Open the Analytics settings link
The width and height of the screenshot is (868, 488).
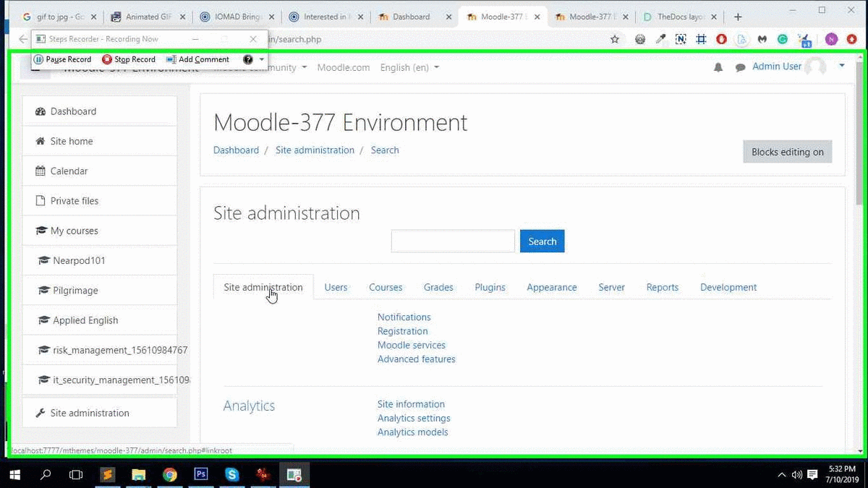pos(414,418)
